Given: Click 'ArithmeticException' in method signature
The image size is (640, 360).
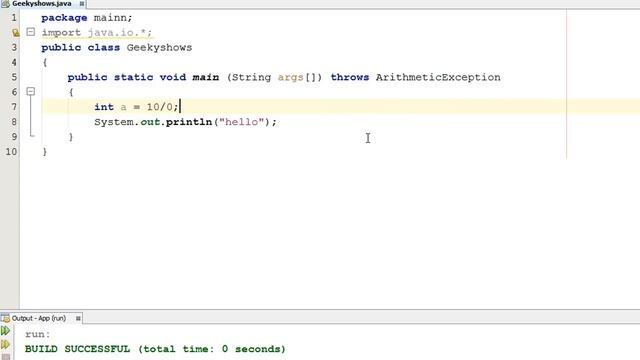Looking at the screenshot, I should [x=438, y=77].
